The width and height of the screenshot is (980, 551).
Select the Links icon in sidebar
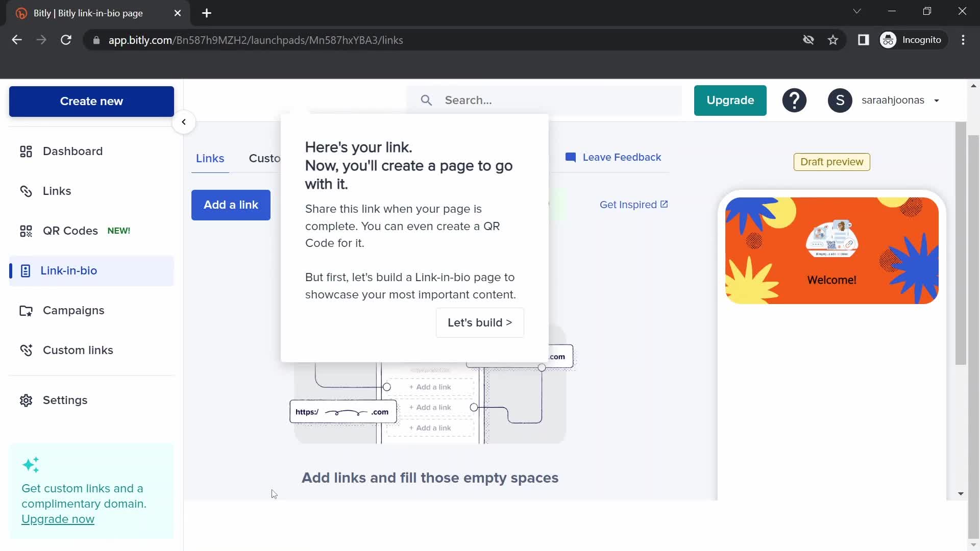[26, 190]
